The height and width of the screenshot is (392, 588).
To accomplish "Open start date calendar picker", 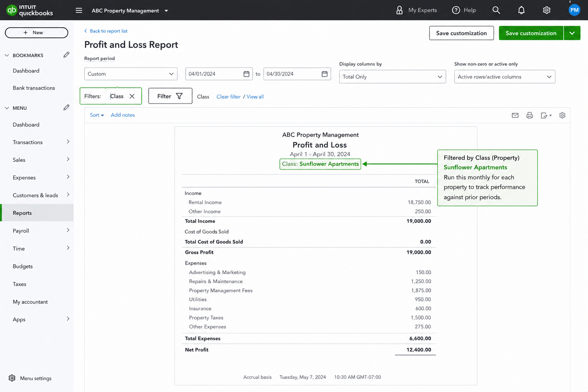I will coord(247,74).
